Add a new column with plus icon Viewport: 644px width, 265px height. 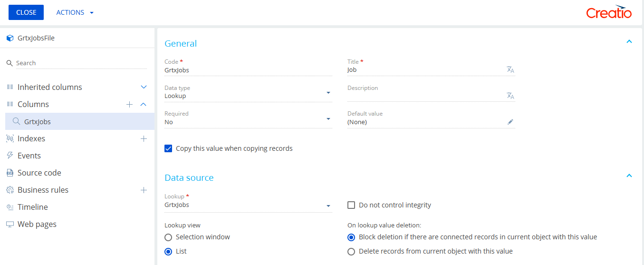(129, 105)
